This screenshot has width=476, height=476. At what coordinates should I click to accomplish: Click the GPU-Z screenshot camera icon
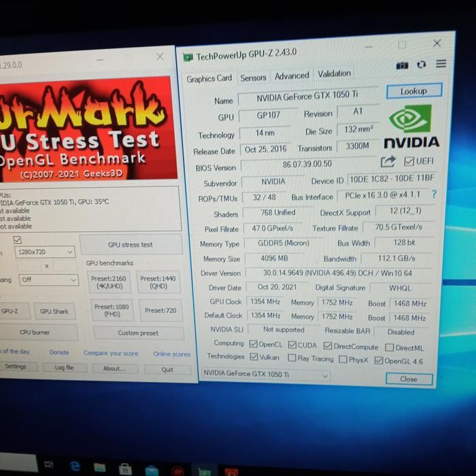(402, 65)
